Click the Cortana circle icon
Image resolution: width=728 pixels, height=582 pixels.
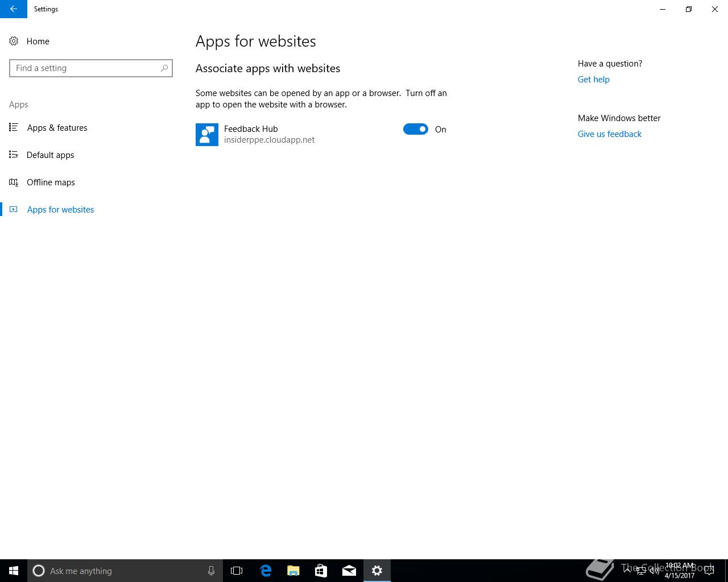[x=39, y=571]
